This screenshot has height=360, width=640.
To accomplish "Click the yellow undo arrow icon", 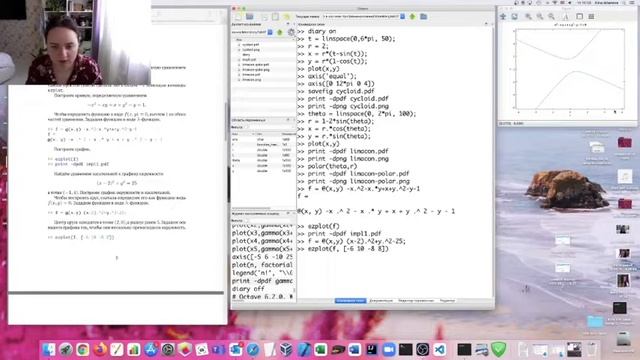I will point(287,17).
